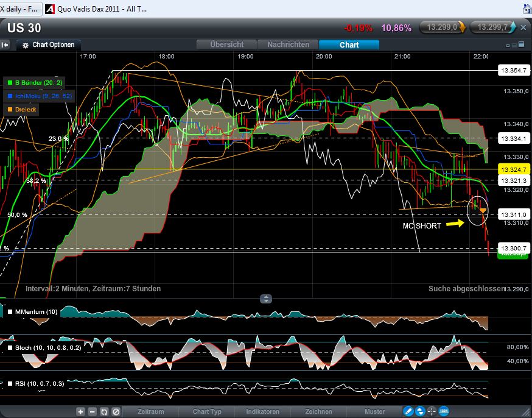The width and height of the screenshot is (532, 418).
Task: Click the sell price button 13.299,0
Action: [x=443, y=27]
